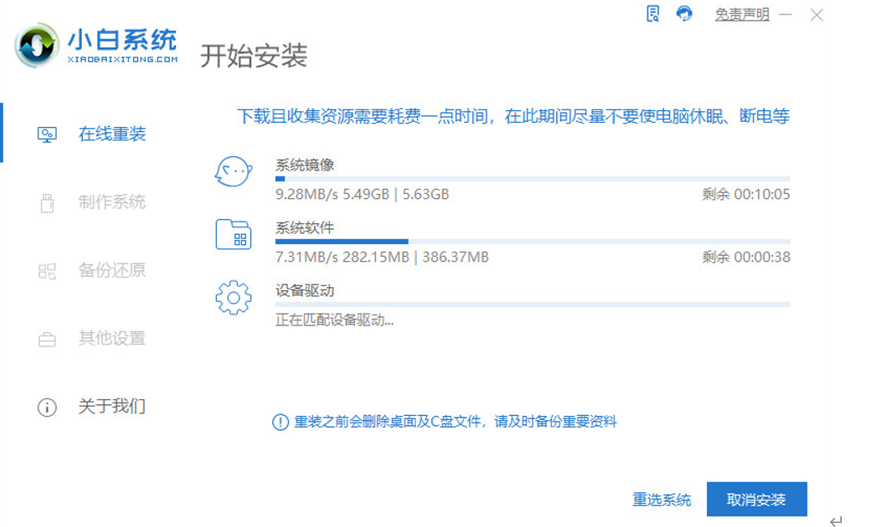Screen dimensions: 870x527
Task: Click the 制作系统 USB drive icon
Action: click(x=47, y=202)
